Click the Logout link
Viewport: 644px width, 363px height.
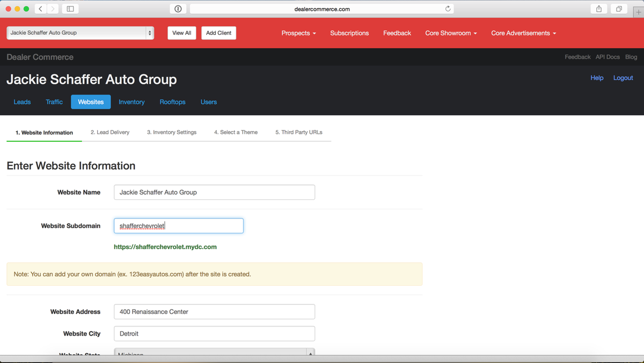pos(623,78)
